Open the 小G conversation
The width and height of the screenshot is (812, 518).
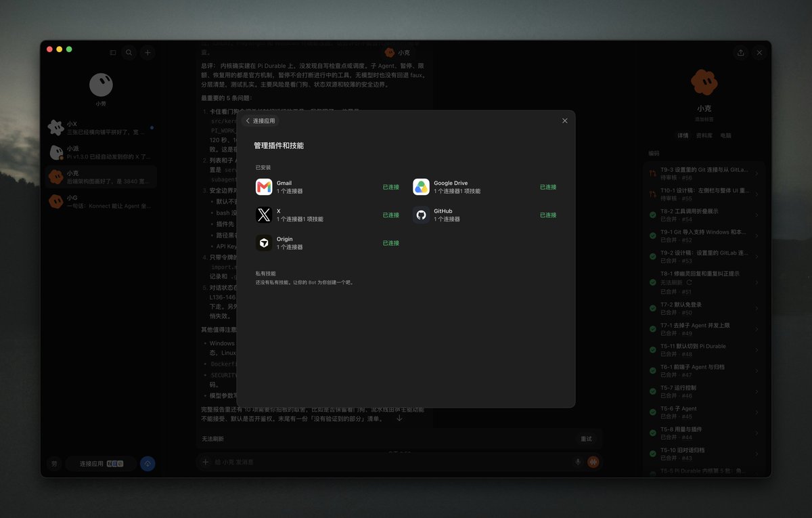coord(101,201)
